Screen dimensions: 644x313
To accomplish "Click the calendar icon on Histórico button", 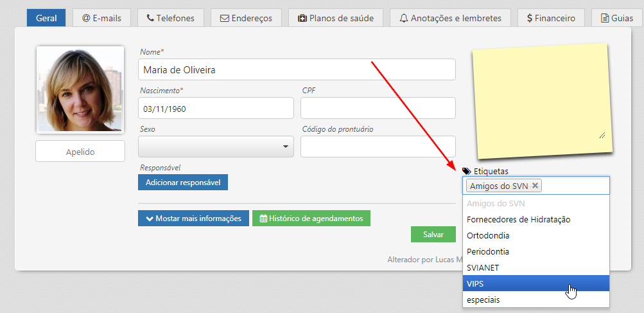I will 264,219.
